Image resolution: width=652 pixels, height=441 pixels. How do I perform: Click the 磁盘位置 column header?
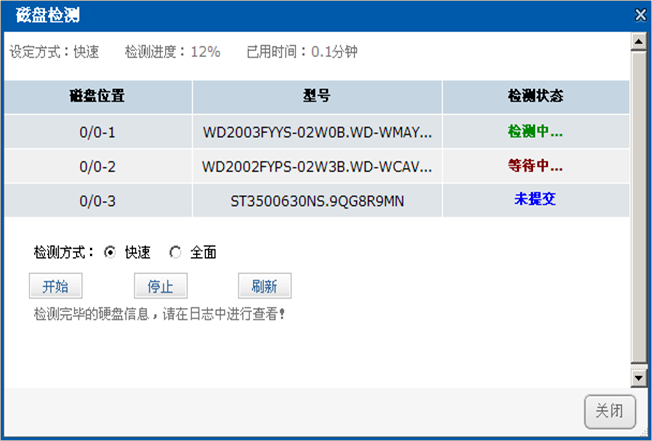point(98,96)
